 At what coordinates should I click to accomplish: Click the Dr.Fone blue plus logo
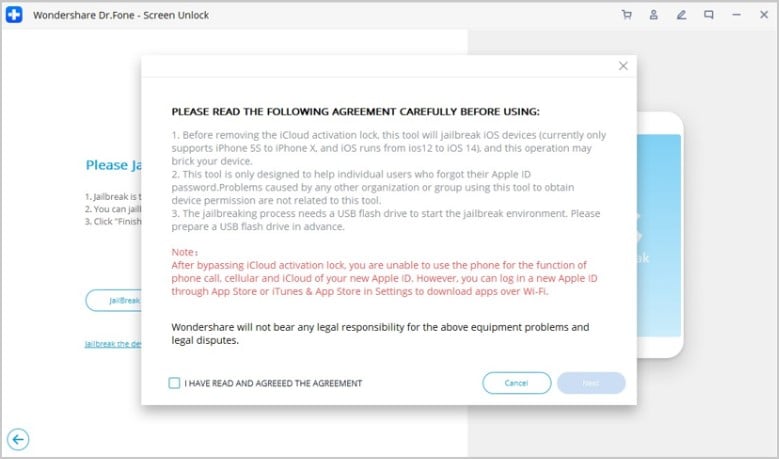point(14,15)
